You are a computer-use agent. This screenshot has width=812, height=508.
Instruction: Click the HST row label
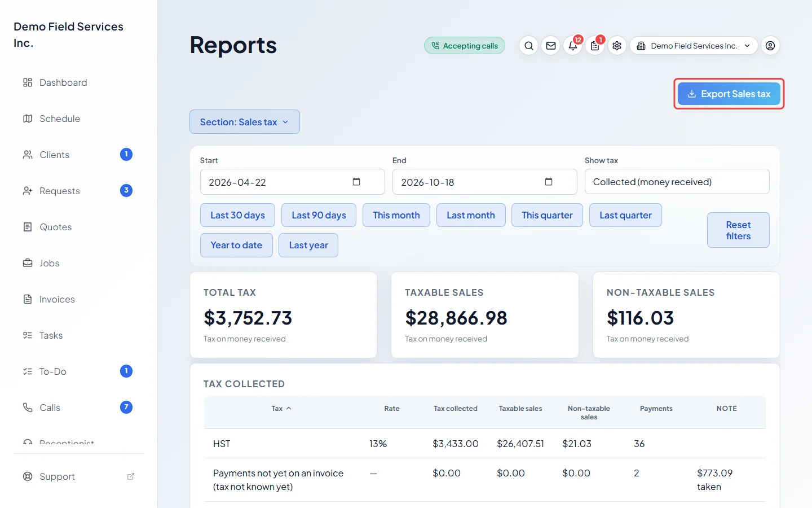[x=222, y=444]
